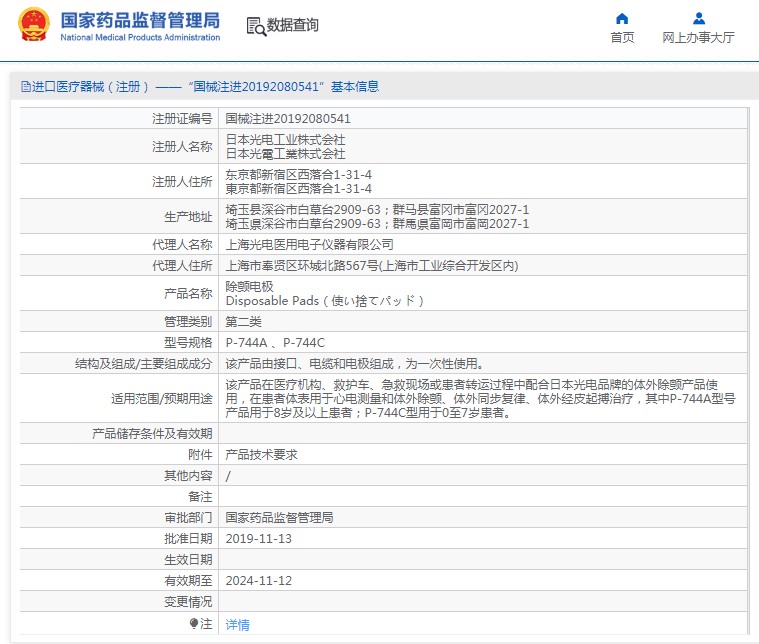The image size is (759, 644).
Task: Click the 管理类别 label
Action: (x=188, y=322)
